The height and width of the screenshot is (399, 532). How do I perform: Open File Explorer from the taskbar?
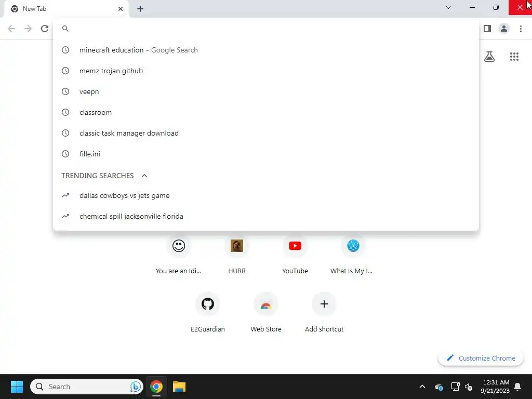coord(179,387)
